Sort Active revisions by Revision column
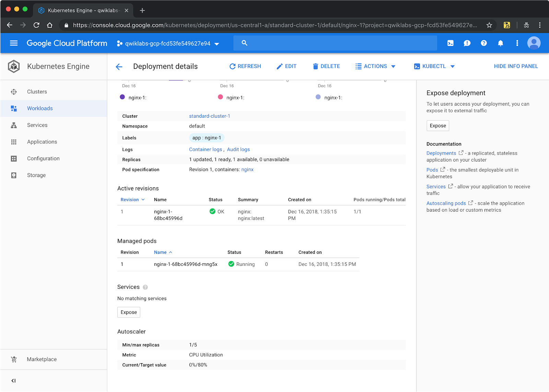This screenshot has height=392, width=549. click(x=132, y=200)
